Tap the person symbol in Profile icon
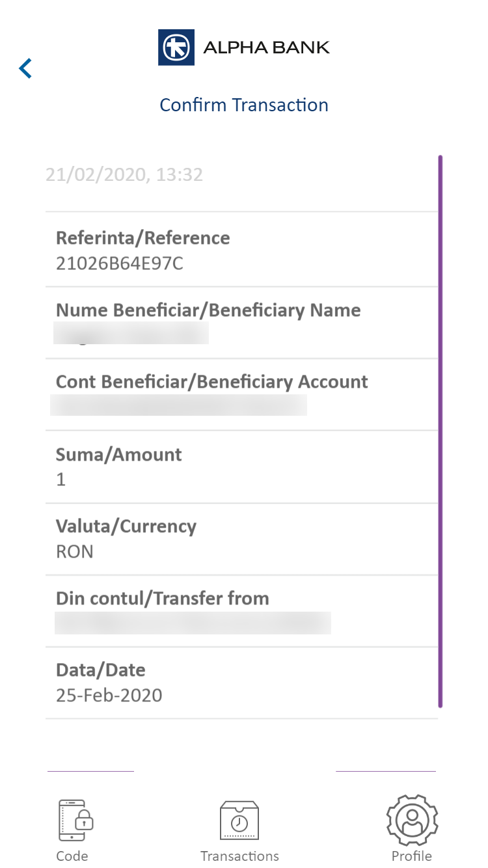 [411, 821]
